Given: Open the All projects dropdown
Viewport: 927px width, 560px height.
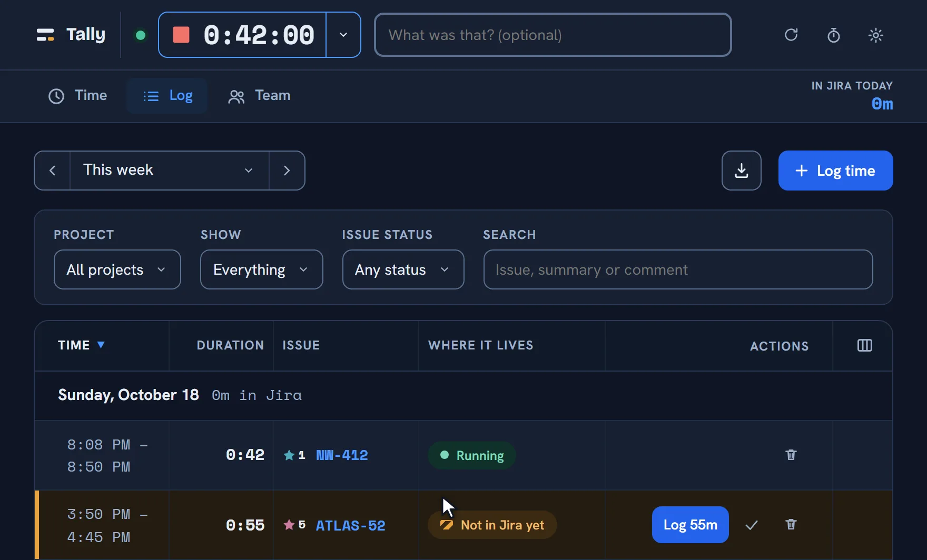Looking at the screenshot, I should point(117,269).
